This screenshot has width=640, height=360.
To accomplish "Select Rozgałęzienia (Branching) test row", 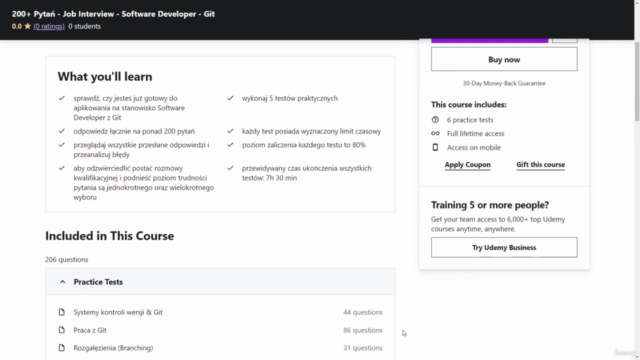I will (x=220, y=348).
